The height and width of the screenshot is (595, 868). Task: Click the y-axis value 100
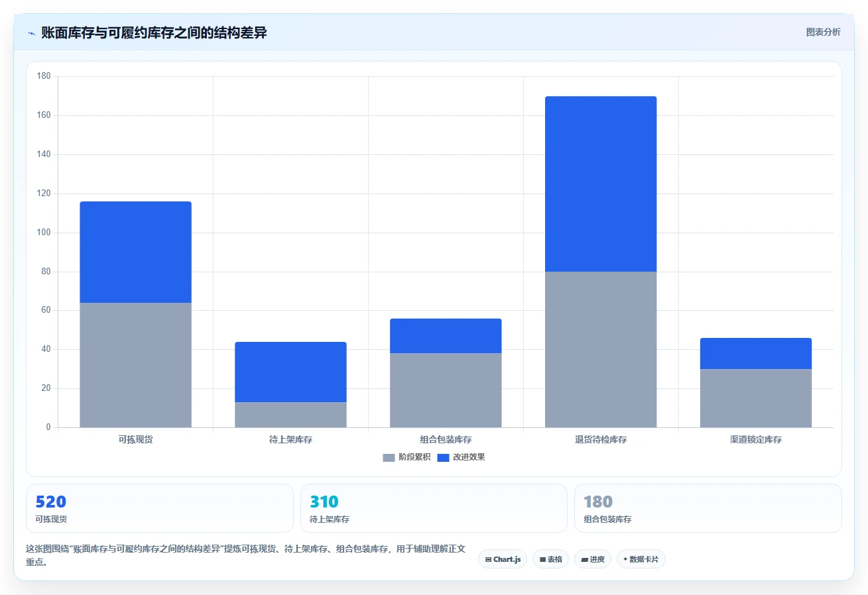pyautogui.click(x=44, y=233)
